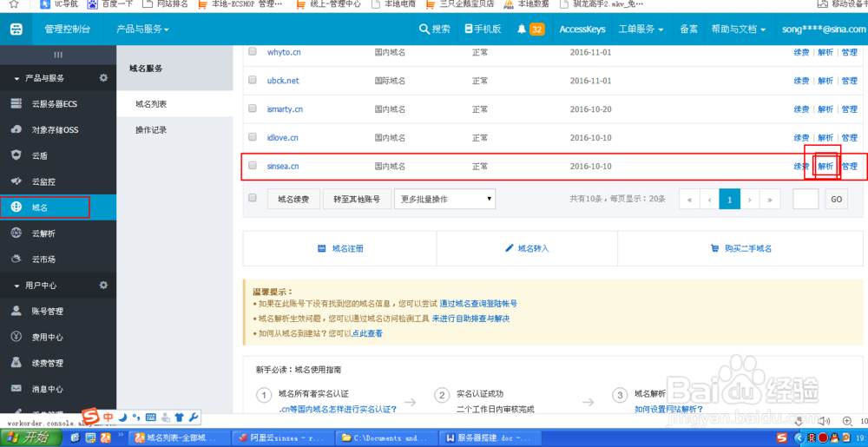Click 续费 for ubck.net

(x=801, y=80)
